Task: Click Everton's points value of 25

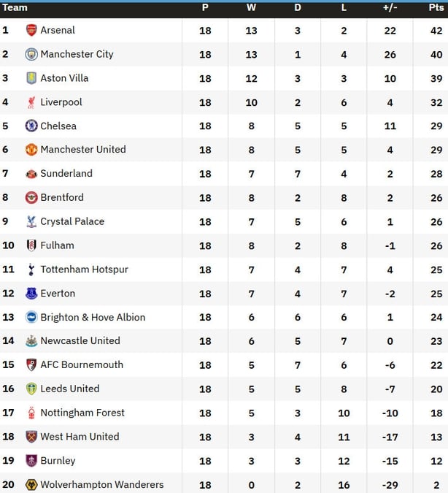Action: tap(436, 294)
